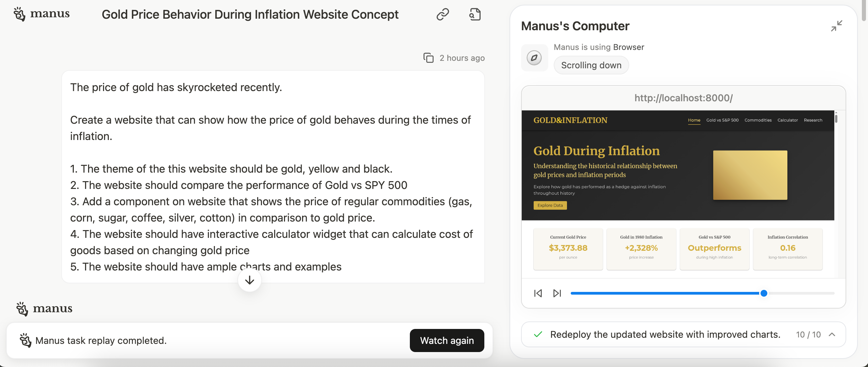Click the localhost:8000 address bar
The height and width of the screenshot is (367, 868).
pos(683,98)
